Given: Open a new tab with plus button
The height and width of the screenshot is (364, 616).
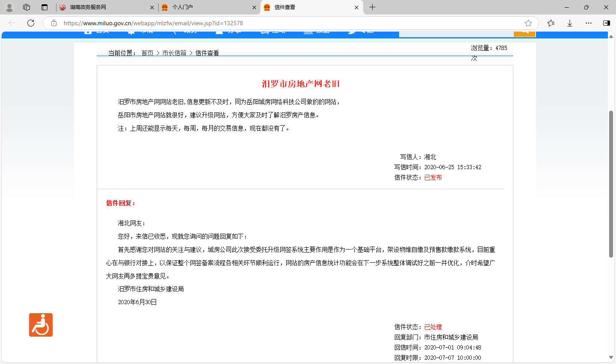Looking at the screenshot, I should [x=372, y=7].
